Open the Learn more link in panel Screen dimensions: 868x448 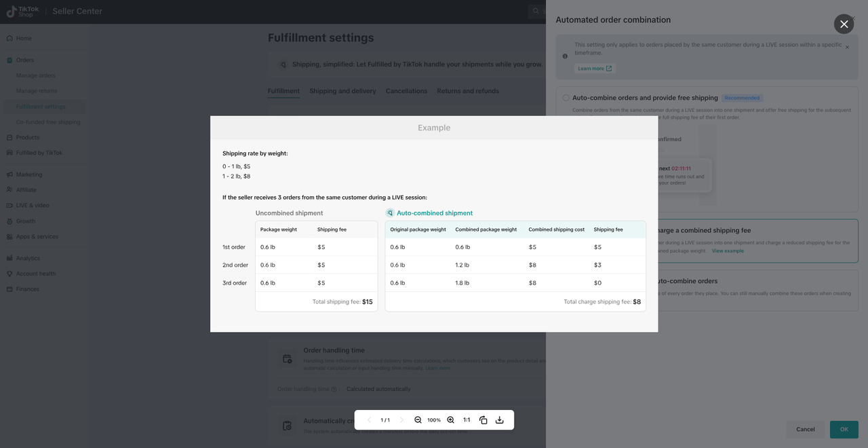[x=595, y=69]
